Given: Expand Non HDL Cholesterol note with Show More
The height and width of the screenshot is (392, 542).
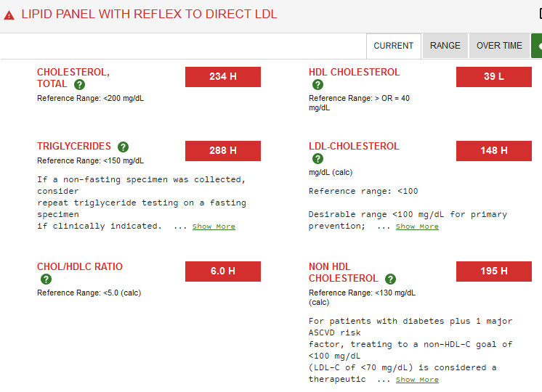Looking at the screenshot, I should coord(417,380).
